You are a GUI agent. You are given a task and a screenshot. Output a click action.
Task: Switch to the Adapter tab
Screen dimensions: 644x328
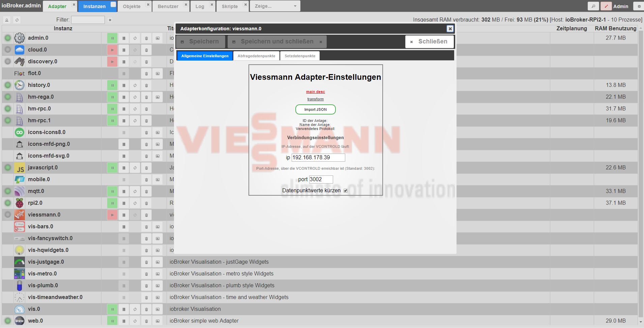tap(57, 6)
